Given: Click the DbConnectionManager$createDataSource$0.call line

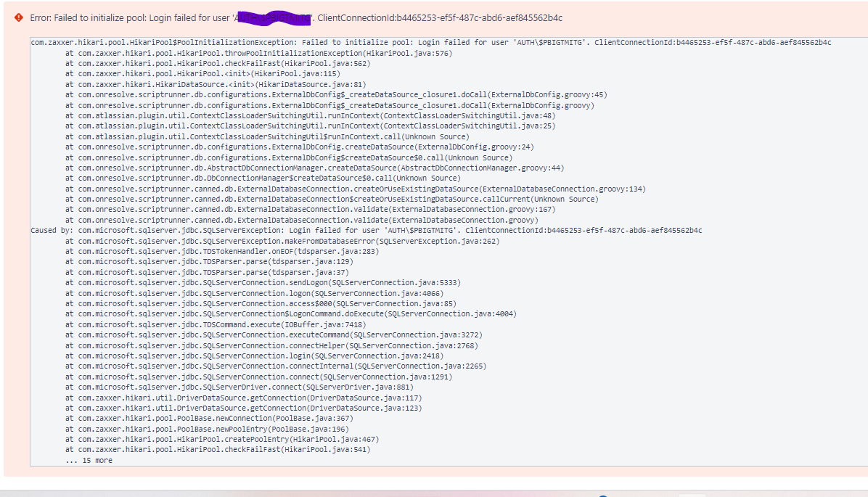Looking at the screenshot, I should pos(263,178).
